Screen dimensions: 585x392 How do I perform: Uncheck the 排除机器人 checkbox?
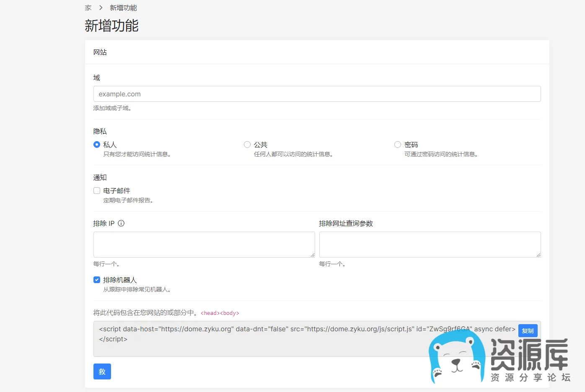97,280
